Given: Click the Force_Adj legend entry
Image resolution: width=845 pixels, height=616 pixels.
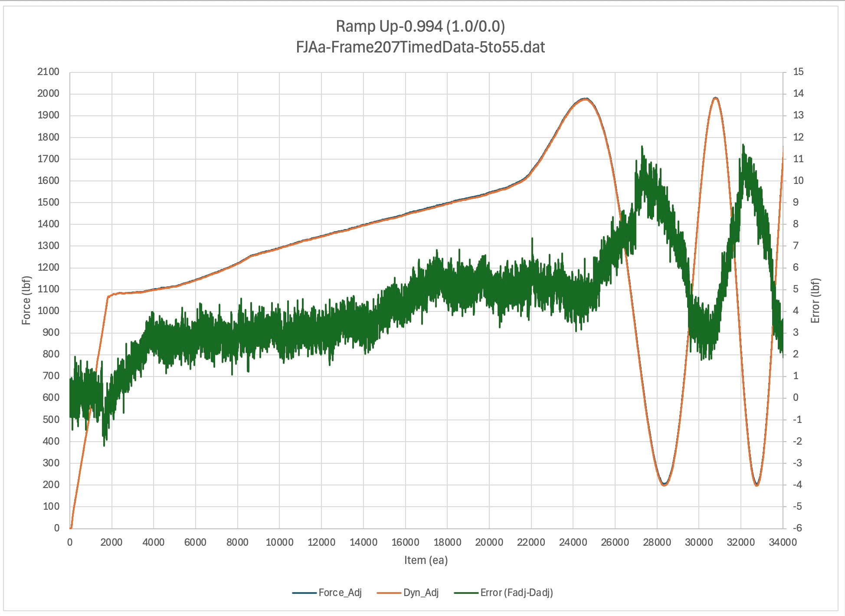Looking at the screenshot, I should [340, 593].
